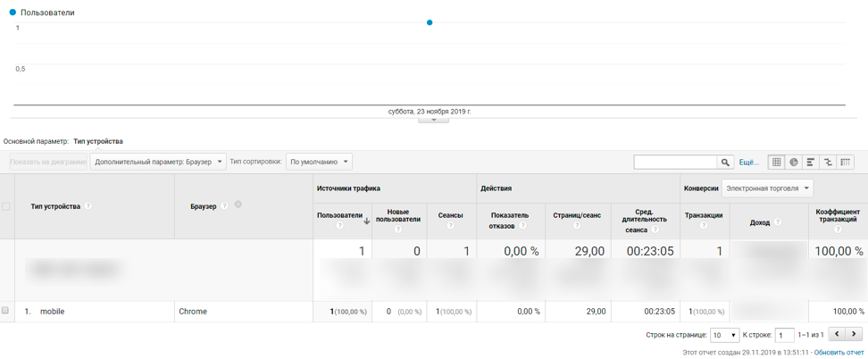This screenshot has width=868, height=359.
Task: Switch to data table view icon
Action: pos(776,162)
